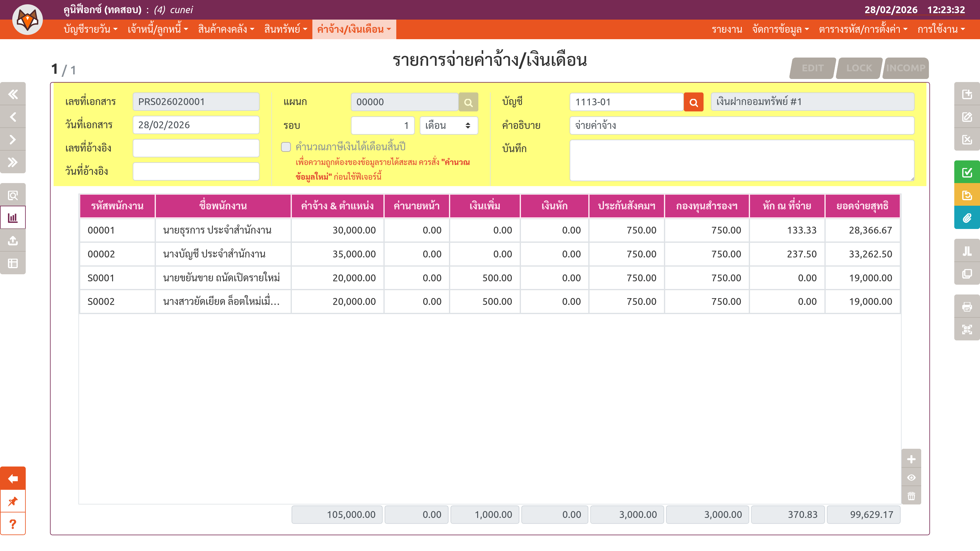This screenshot has width=980, height=551.
Task: Click the trash delete row icon
Action: click(911, 496)
